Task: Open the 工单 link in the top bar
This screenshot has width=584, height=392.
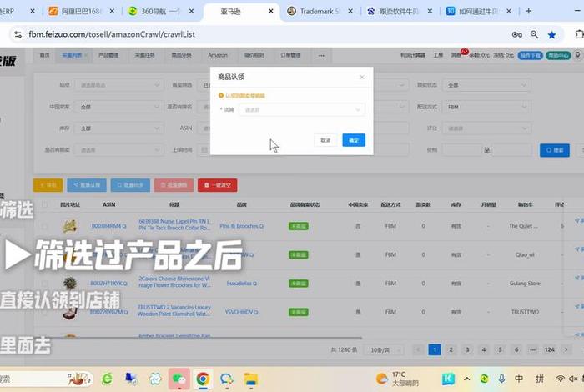Action: (x=438, y=55)
